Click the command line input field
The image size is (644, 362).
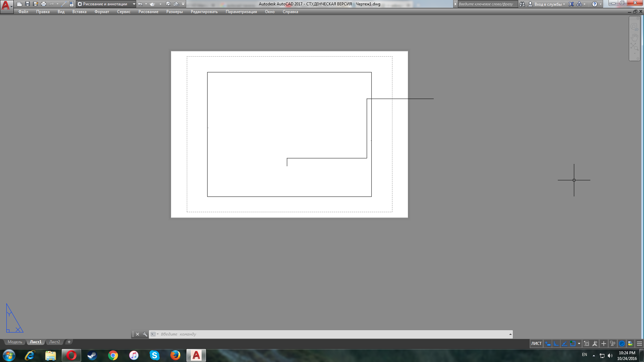332,334
